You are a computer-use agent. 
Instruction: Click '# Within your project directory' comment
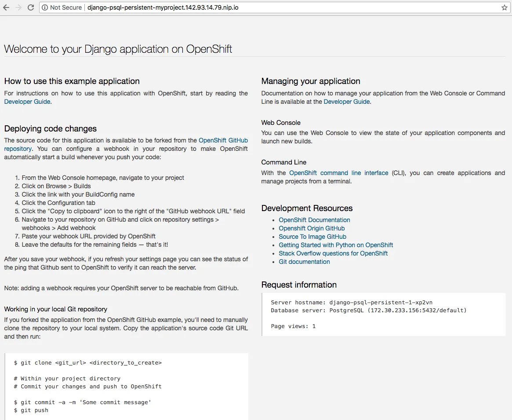coord(67,379)
